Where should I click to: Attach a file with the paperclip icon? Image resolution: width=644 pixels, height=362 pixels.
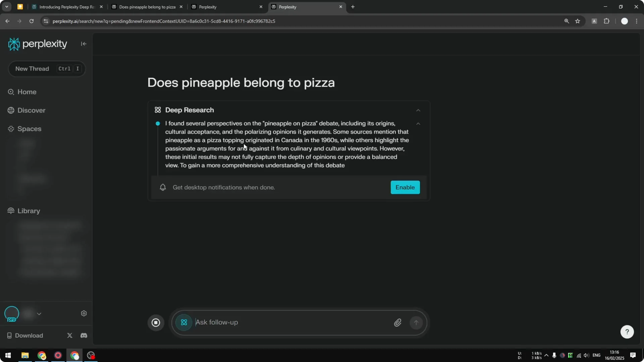point(398,322)
